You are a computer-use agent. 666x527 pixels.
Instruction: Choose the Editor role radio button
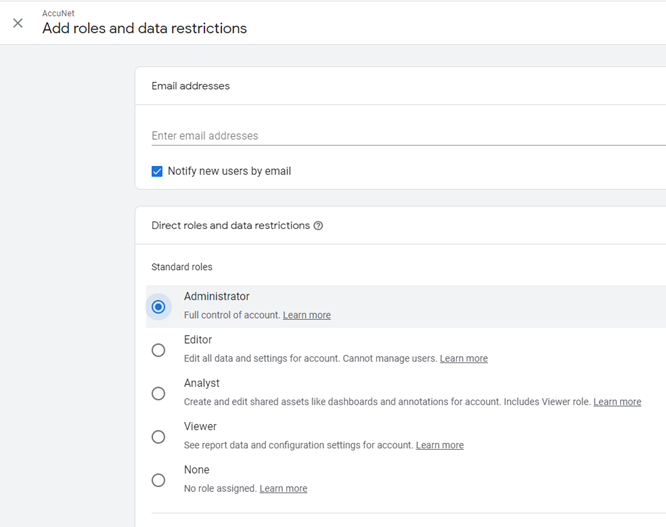pos(158,350)
